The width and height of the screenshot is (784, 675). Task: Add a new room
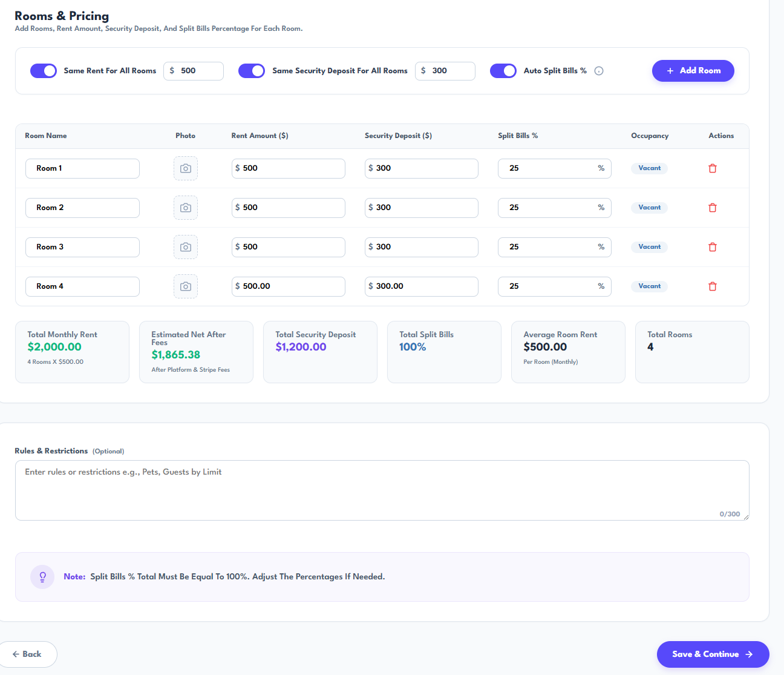point(693,71)
